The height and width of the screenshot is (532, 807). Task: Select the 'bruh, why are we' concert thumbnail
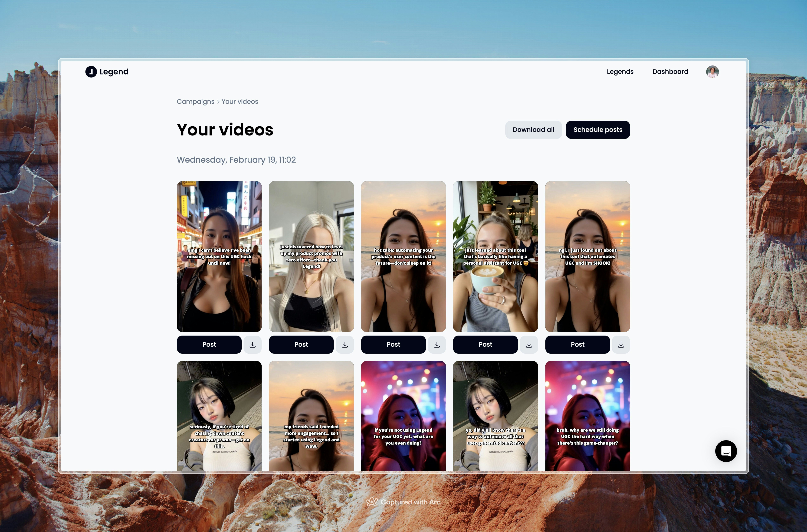(587, 416)
